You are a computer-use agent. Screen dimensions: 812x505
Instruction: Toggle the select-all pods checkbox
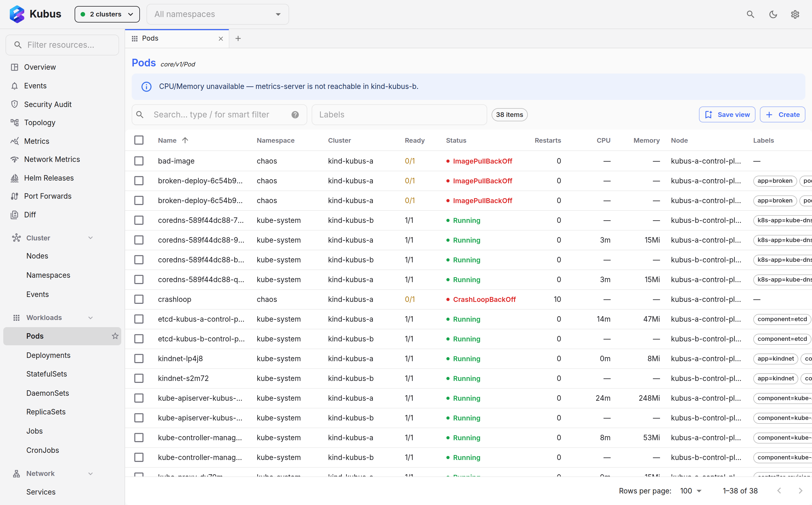[x=139, y=140]
